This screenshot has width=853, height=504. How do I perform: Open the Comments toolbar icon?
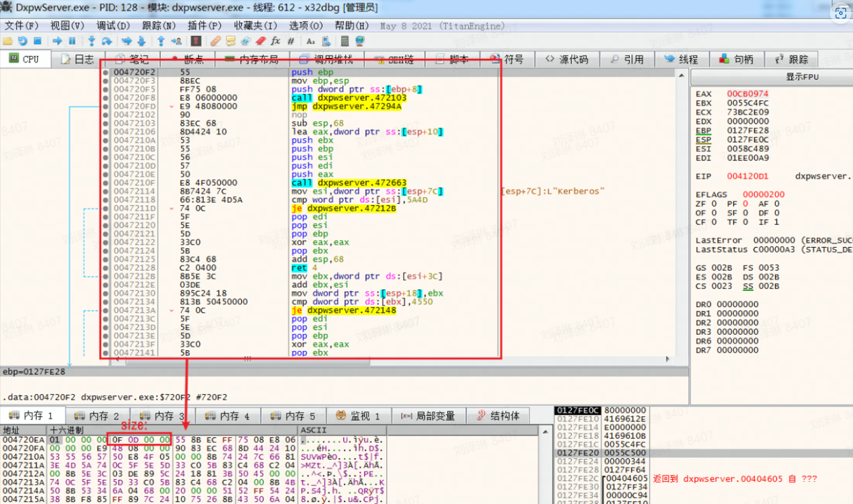tap(231, 41)
